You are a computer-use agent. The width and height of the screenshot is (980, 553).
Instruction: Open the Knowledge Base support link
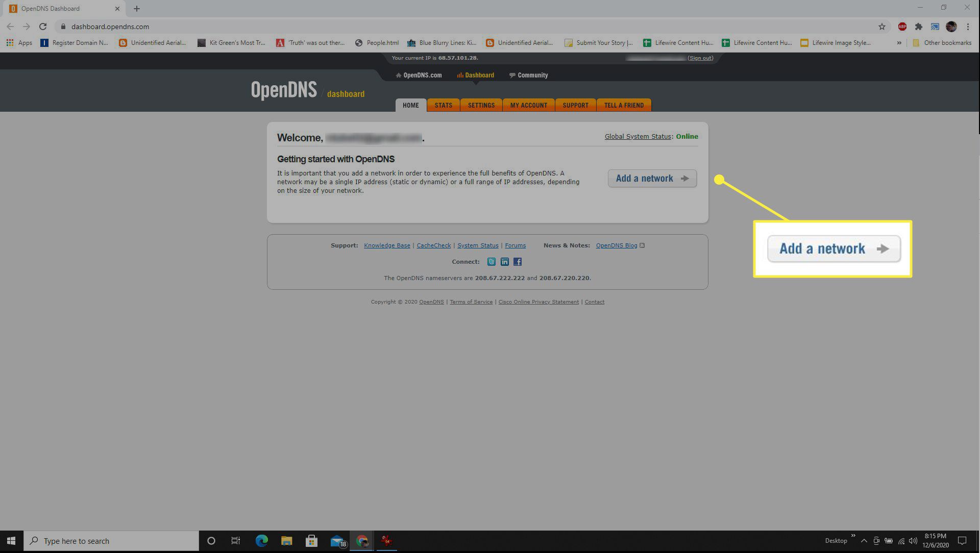pos(387,244)
